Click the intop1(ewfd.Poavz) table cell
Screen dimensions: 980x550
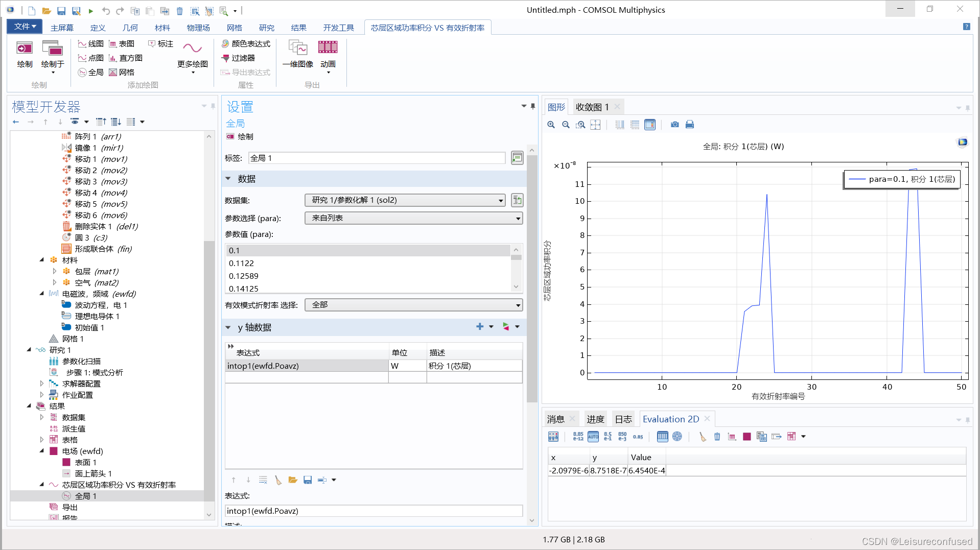(307, 366)
